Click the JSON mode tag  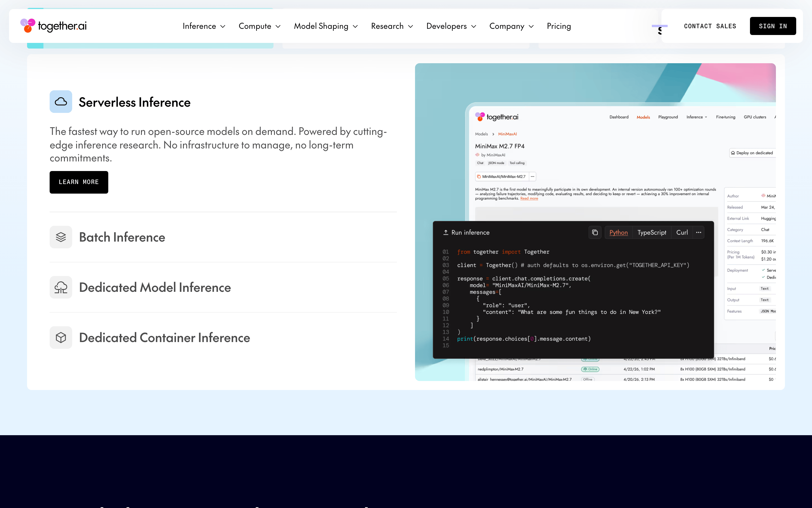pos(496,163)
